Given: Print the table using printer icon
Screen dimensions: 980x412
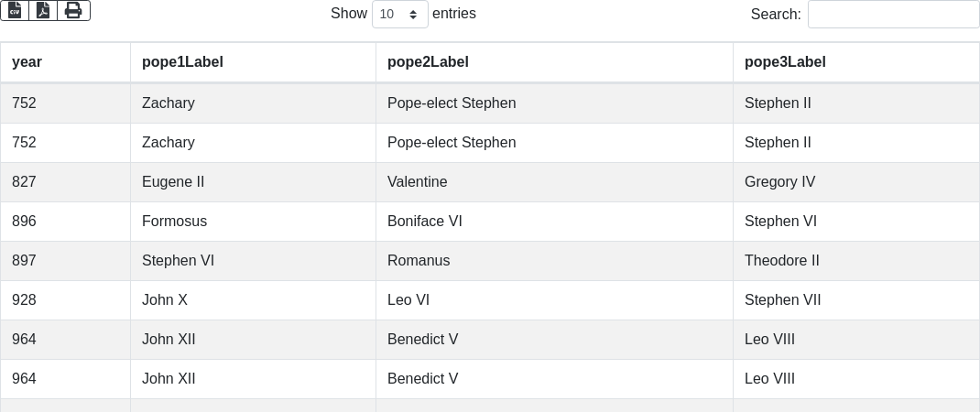Looking at the screenshot, I should tap(74, 11).
